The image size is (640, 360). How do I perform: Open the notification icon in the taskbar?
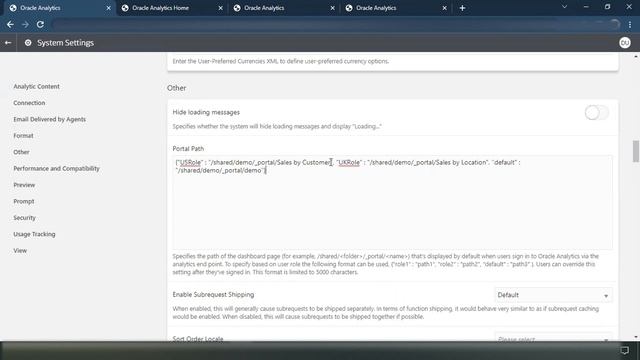624,350
